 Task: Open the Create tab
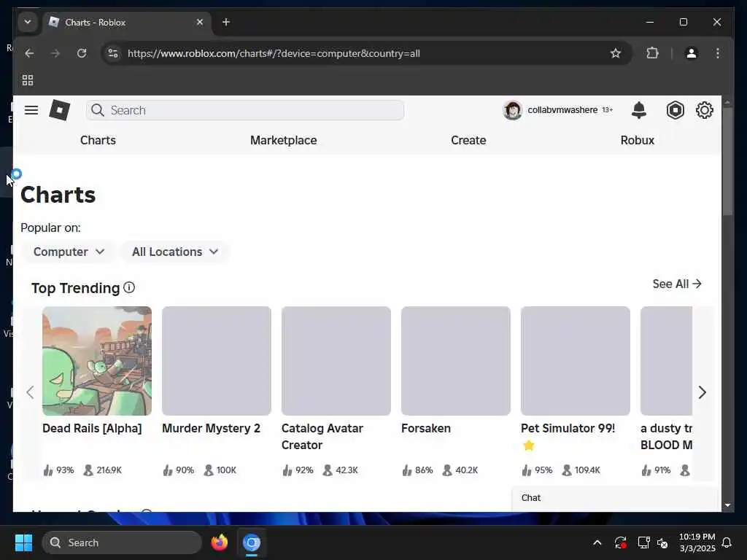coord(468,140)
